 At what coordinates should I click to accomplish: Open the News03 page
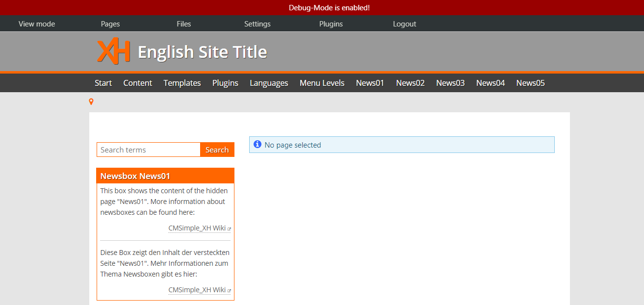450,83
